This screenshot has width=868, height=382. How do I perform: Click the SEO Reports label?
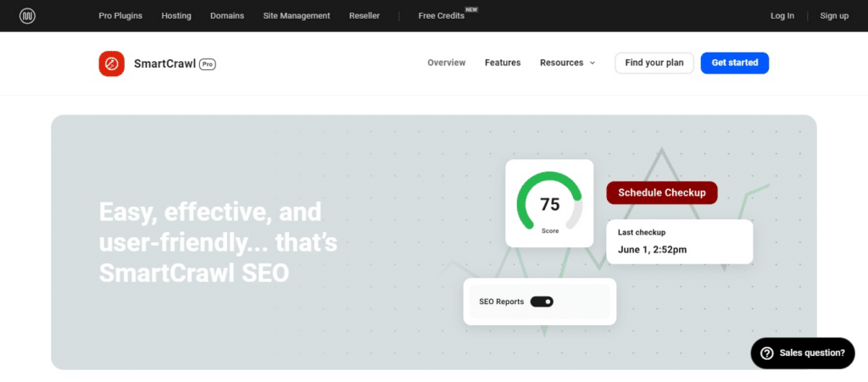pyautogui.click(x=502, y=302)
